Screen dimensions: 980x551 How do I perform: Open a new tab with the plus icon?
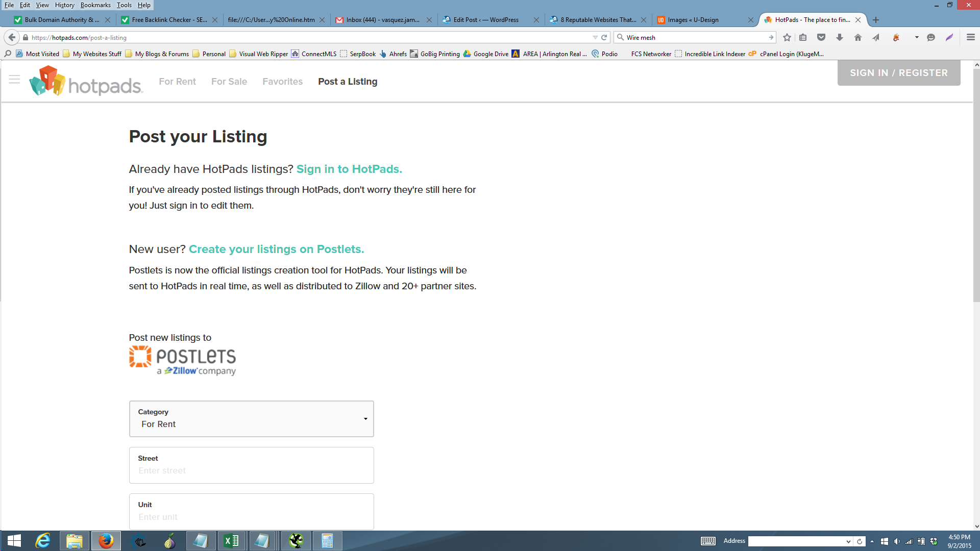pyautogui.click(x=876, y=20)
